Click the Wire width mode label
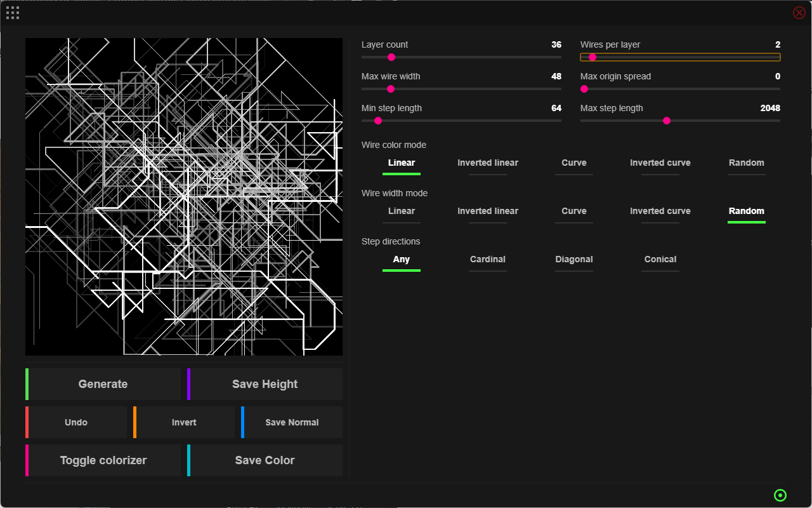 coord(395,193)
